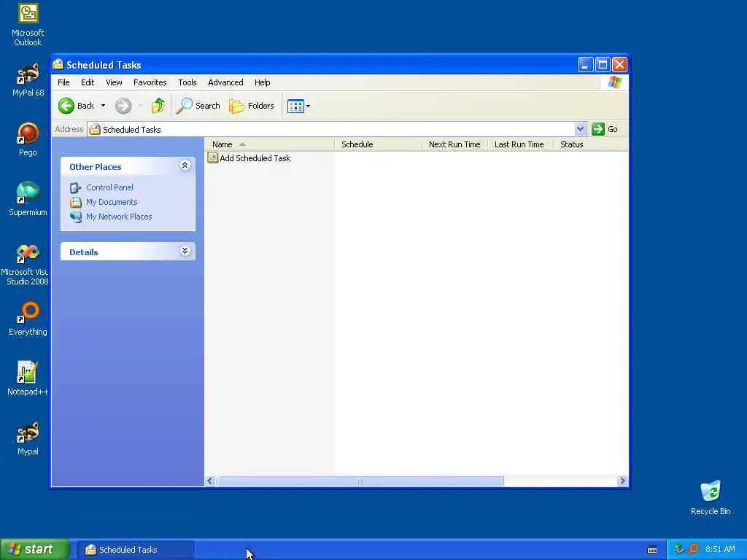Click the horizontal scrollbar left arrow

point(209,481)
